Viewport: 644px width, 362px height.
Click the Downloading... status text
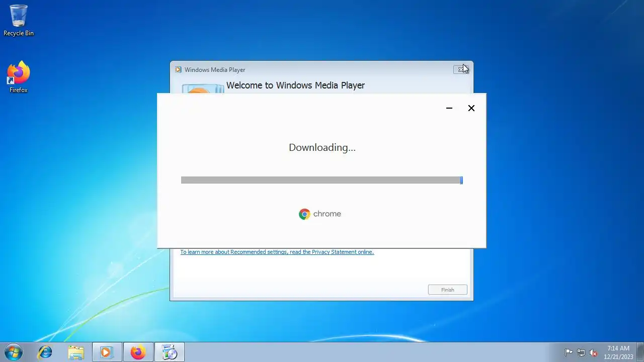tap(322, 147)
